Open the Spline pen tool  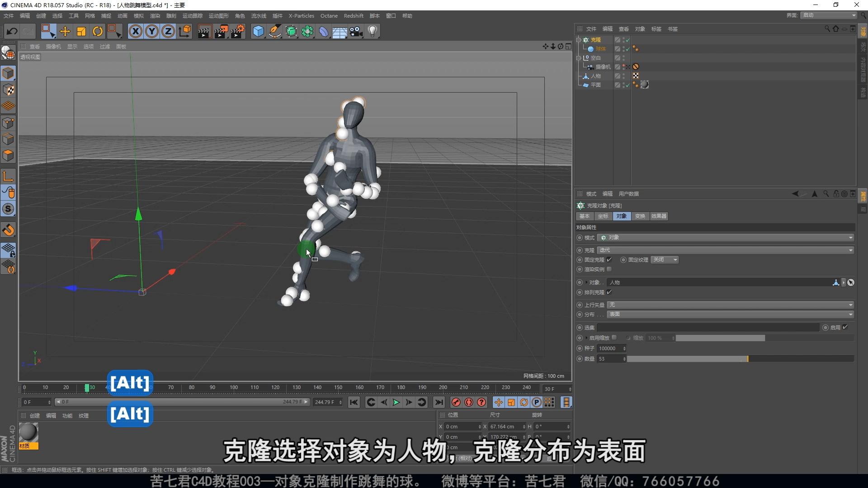[275, 32]
